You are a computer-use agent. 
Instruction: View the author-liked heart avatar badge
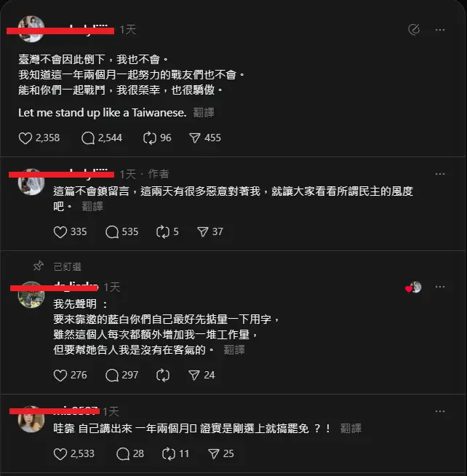(x=413, y=287)
